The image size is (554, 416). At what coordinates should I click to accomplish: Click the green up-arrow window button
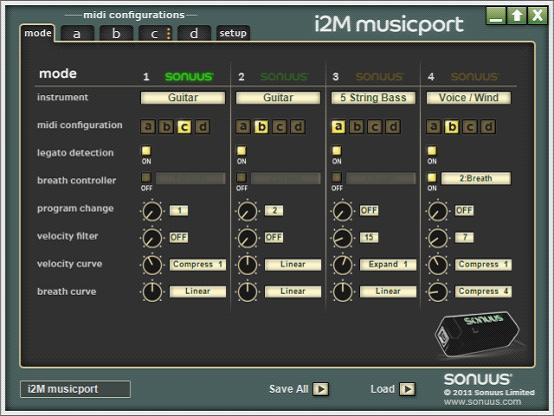pos(517,16)
